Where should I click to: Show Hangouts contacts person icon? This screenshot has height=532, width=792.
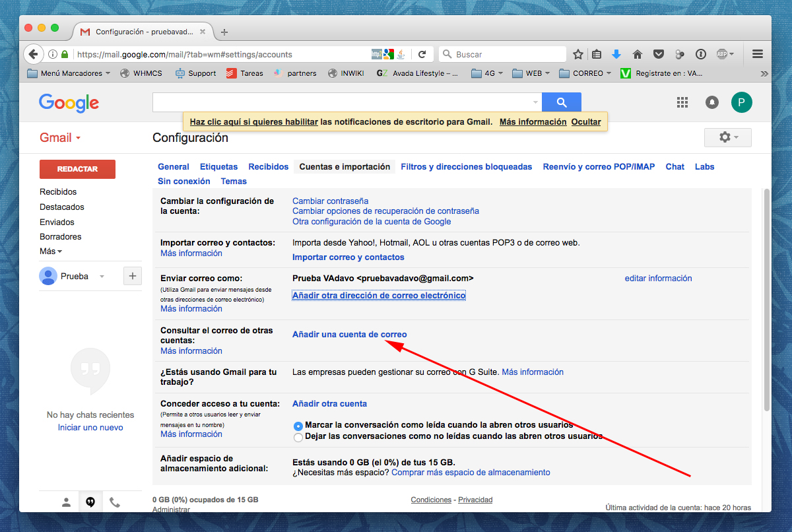click(66, 502)
